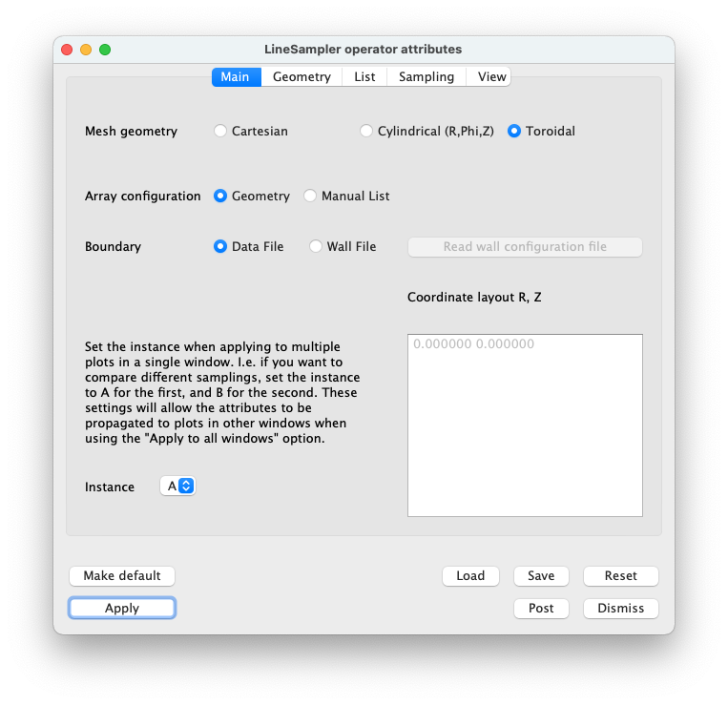Save the current attributes
The width and height of the screenshot is (728, 705).
(541, 575)
